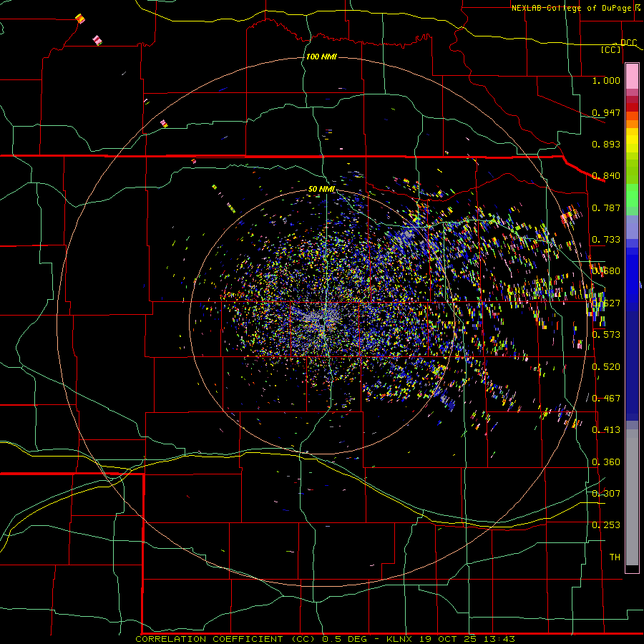Click the TH threshold label on the scale
Image resolution: width=644 pixels, height=644 pixels.
coord(615,557)
